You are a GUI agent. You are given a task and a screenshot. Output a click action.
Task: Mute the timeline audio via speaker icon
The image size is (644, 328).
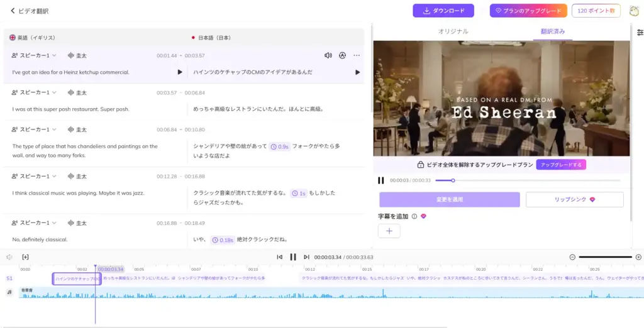click(9, 257)
